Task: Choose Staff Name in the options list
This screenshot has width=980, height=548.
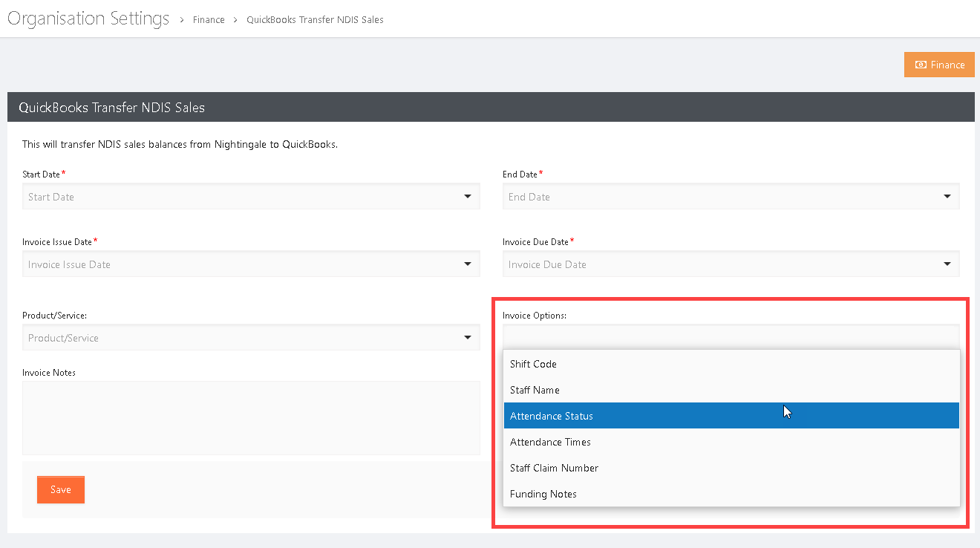Action: 731,390
